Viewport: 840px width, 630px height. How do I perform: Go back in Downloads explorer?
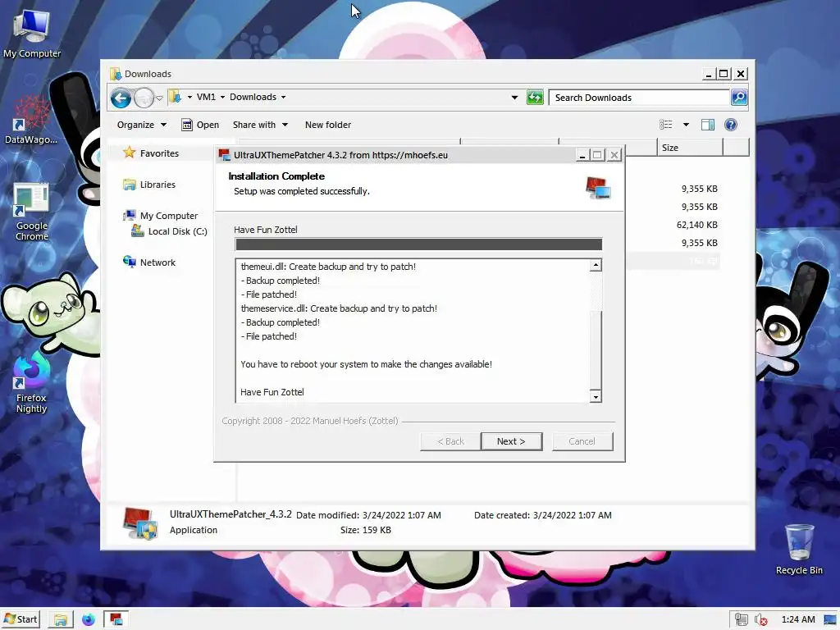(x=121, y=98)
